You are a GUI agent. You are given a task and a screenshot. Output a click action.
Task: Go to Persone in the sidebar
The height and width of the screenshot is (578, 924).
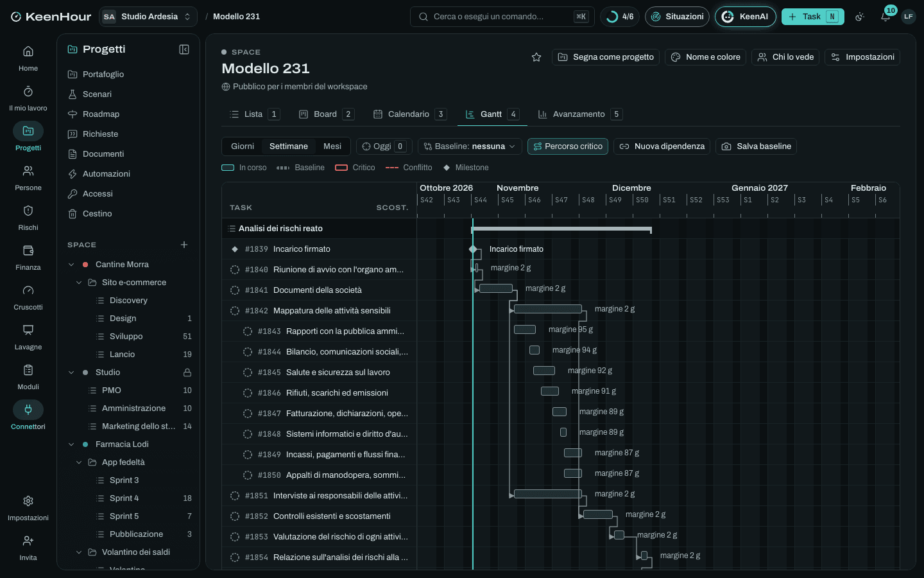28,178
